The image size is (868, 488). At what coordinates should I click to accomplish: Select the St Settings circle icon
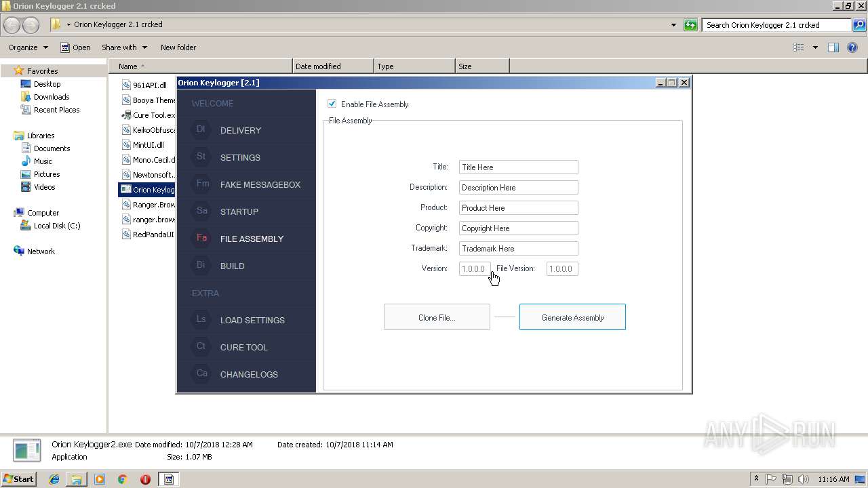coord(201,157)
